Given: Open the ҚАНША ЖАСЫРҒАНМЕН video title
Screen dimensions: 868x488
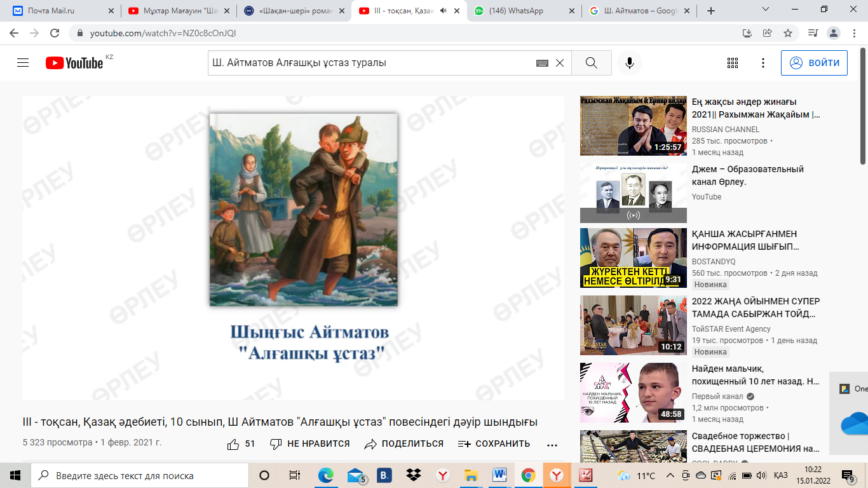Looking at the screenshot, I should [x=745, y=240].
